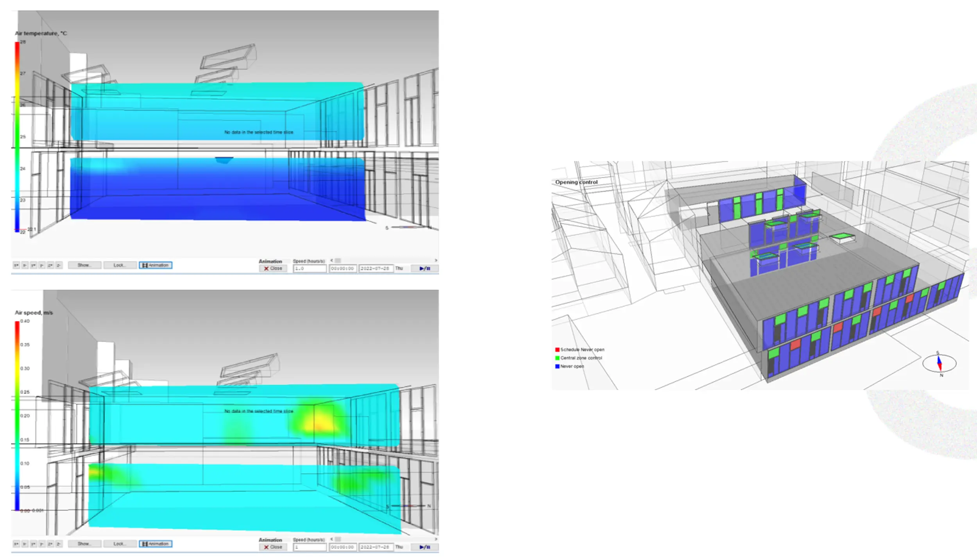This screenshot has width=977, height=560.
Task: Click z+ view button in temperature panel
Action: pos(50,265)
